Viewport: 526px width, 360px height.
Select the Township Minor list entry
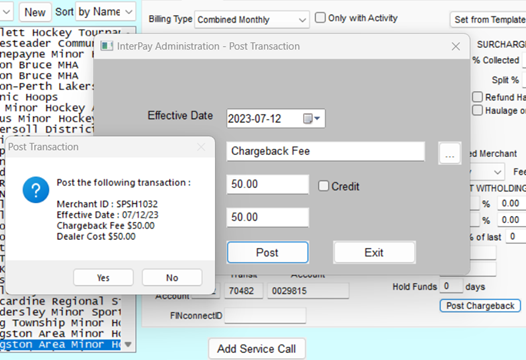(x=60, y=323)
